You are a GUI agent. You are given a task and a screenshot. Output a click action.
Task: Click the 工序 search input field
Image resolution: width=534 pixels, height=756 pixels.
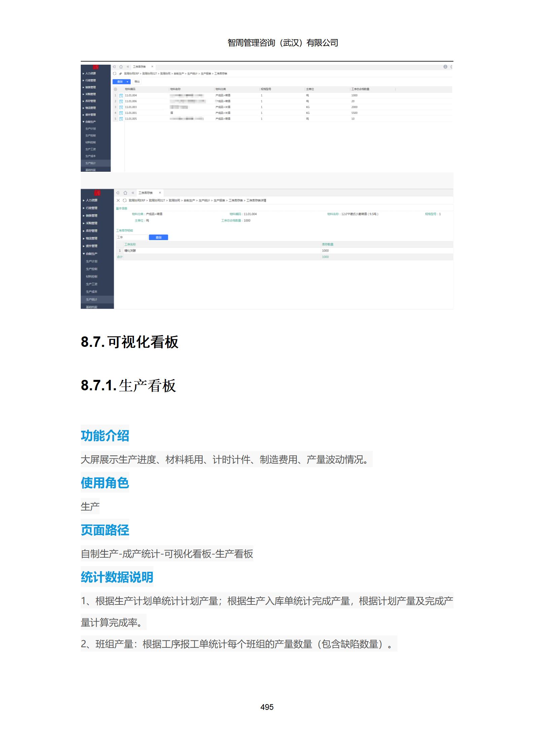(132, 237)
